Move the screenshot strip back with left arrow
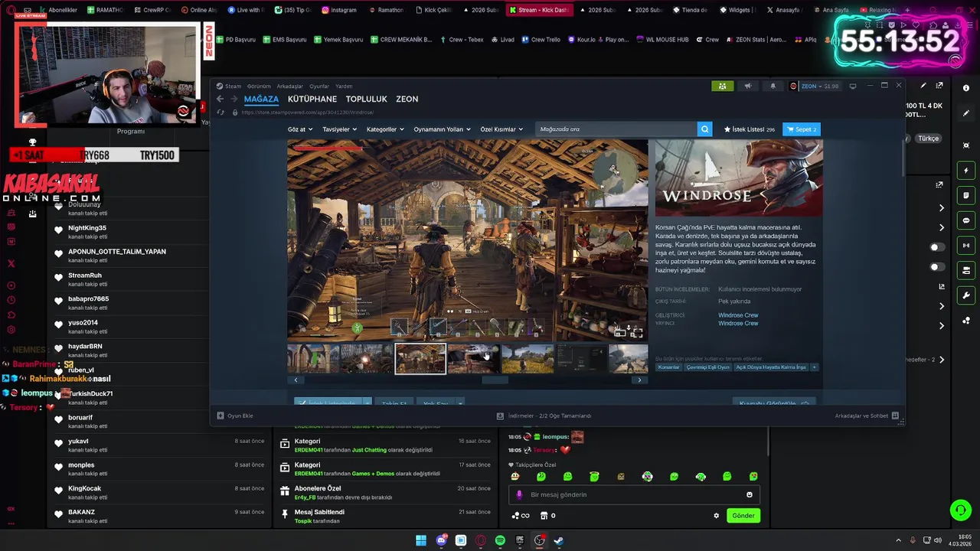The image size is (980, 551). [x=296, y=380]
